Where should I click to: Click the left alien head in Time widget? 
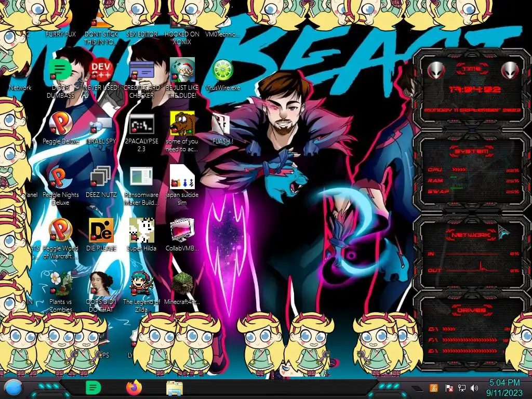(x=436, y=71)
